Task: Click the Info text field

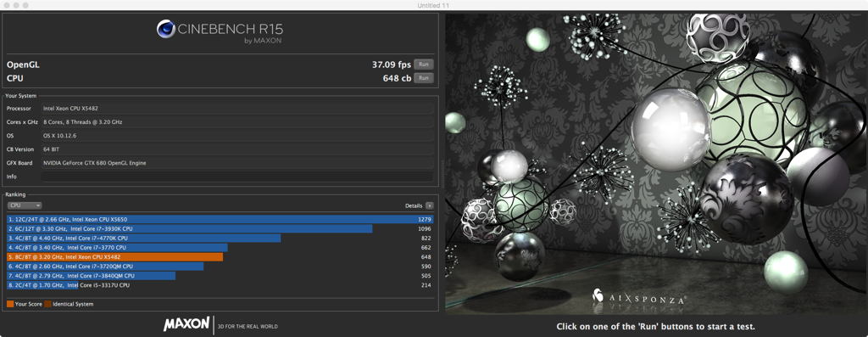Action: [x=237, y=177]
